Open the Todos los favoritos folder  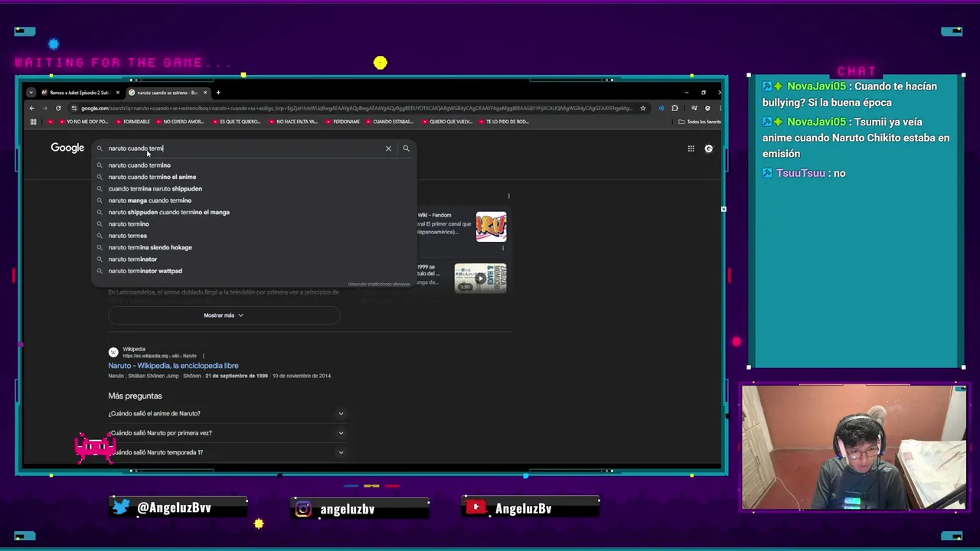700,122
